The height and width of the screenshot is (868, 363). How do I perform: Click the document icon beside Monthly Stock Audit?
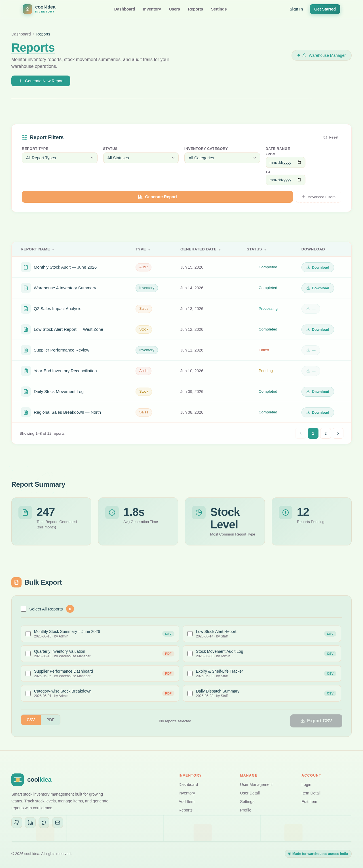point(26,267)
